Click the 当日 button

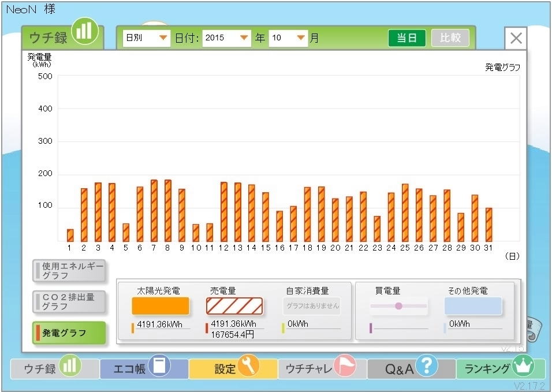pos(407,38)
